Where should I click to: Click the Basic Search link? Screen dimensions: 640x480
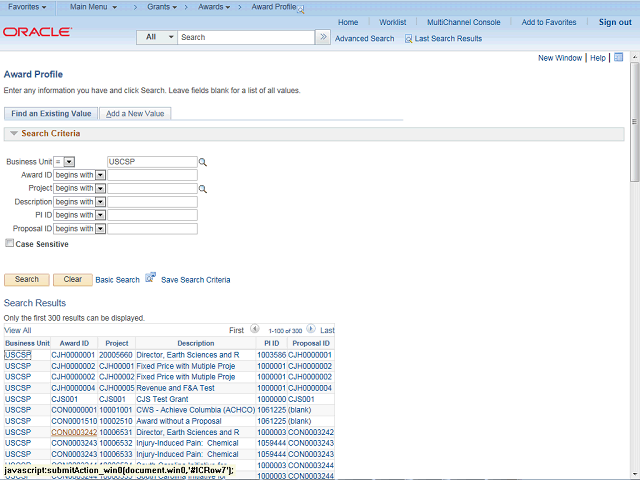coord(118,280)
